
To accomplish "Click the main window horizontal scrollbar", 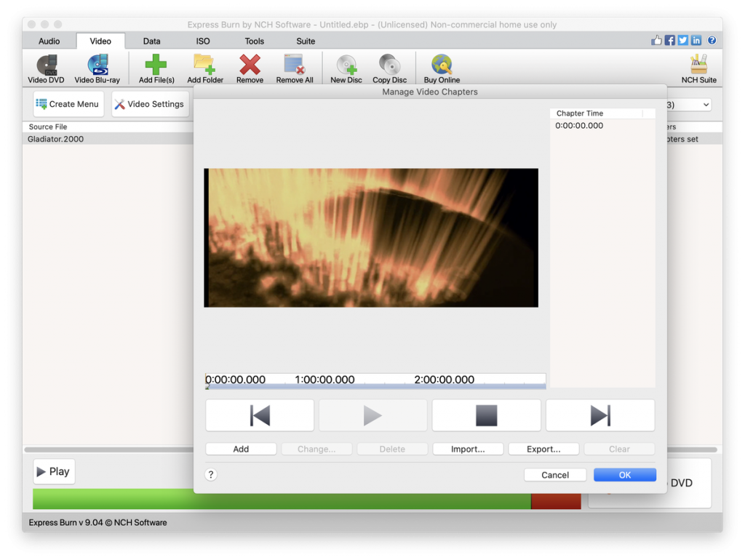I will 109,449.
